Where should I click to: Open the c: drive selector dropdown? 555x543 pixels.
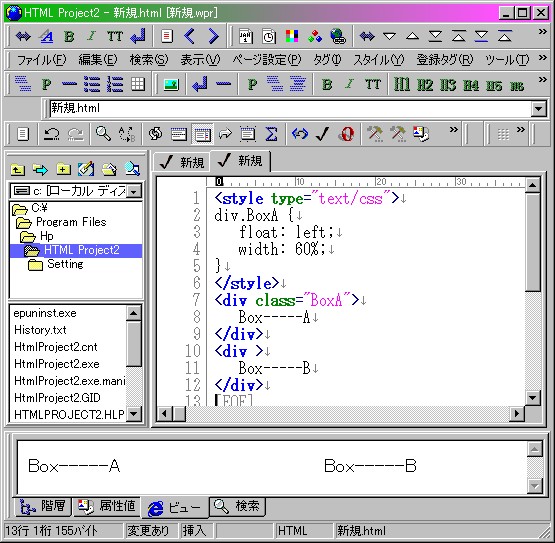point(134,191)
